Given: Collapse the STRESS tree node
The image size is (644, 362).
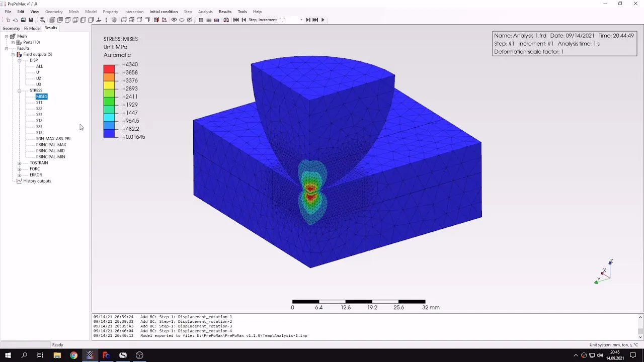Looking at the screenshot, I should 19,90.
